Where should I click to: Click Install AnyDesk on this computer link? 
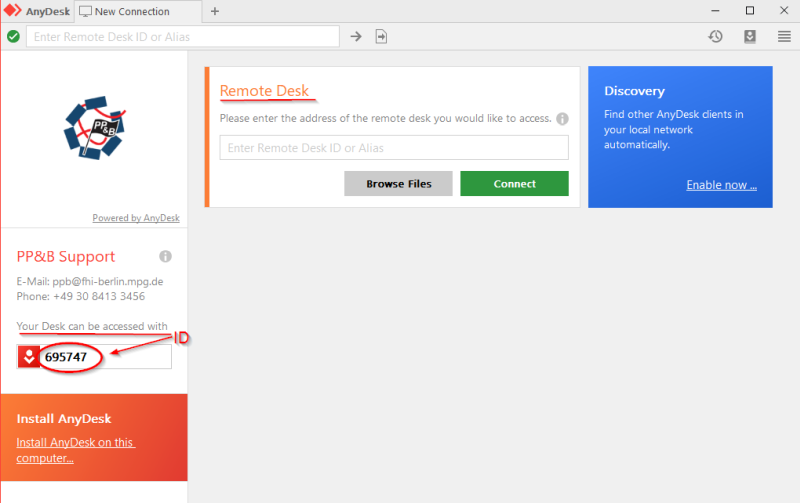76,450
